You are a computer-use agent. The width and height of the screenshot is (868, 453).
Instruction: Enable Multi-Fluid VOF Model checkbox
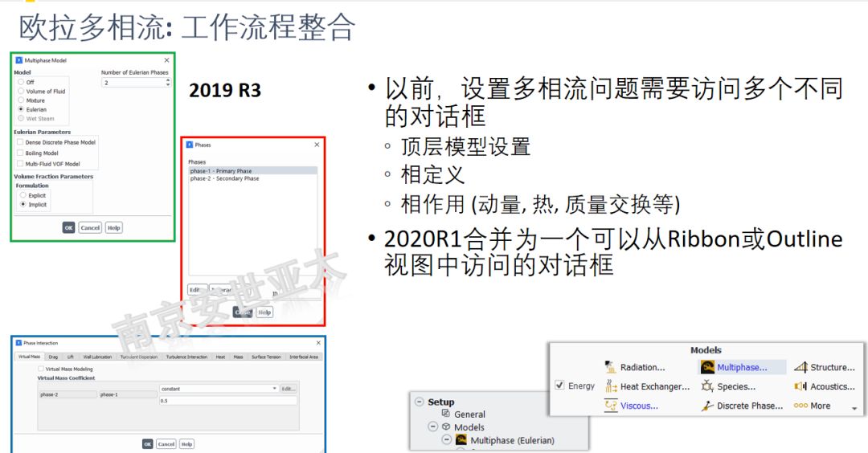tap(20, 163)
